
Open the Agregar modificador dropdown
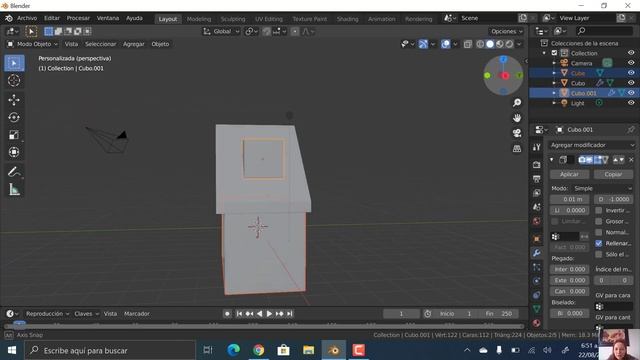[591, 145]
